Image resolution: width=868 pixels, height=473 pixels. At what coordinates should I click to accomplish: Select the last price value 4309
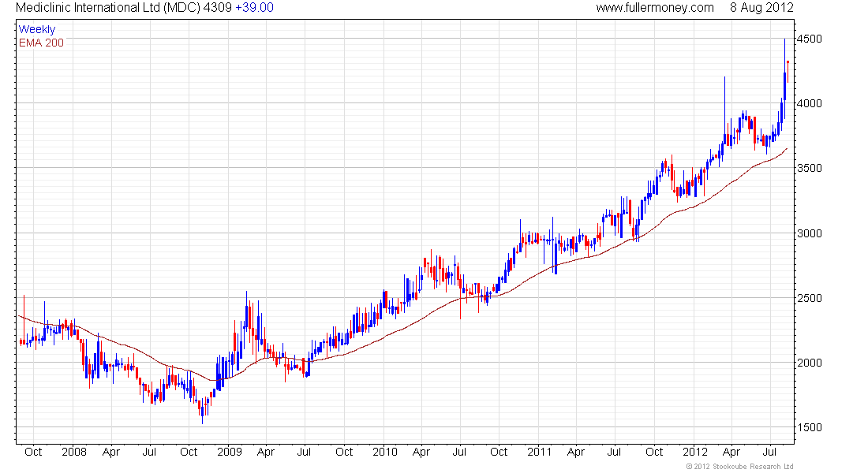218,8
